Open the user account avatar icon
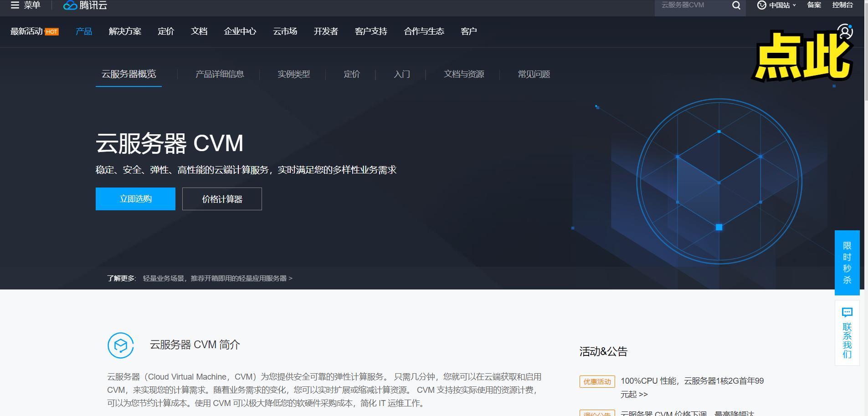Image resolution: width=868 pixels, height=416 pixels. pyautogui.click(x=845, y=31)
